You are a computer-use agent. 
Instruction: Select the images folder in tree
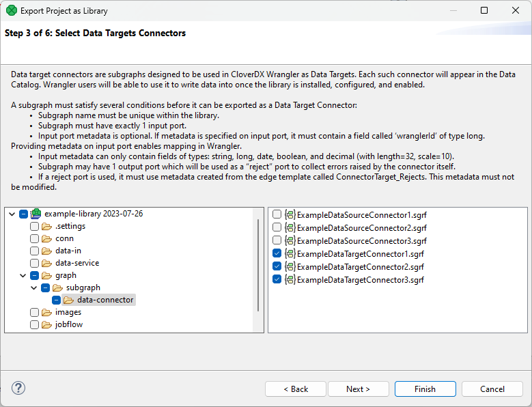(68, 312)
